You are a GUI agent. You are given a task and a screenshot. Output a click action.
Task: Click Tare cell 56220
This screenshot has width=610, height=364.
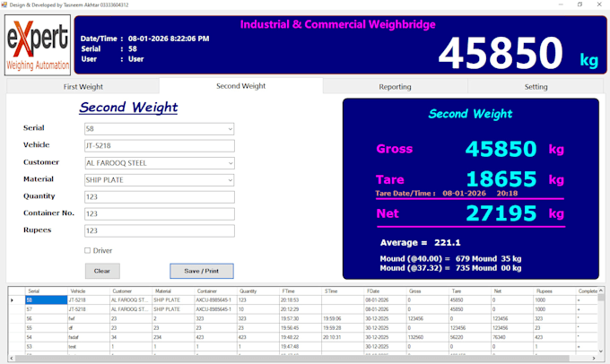coord(469,338)
